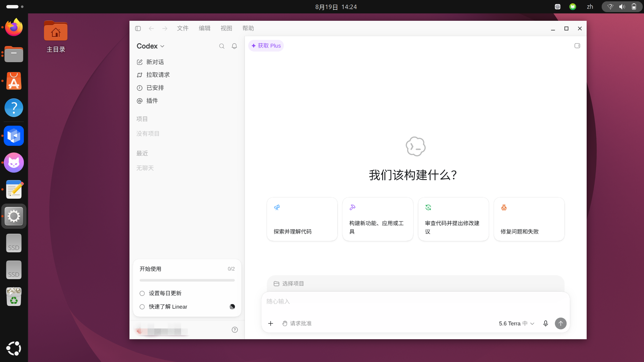Open Firefox from the dock
Viewport: 644px width, 362px height.
(x=14, y=27)
